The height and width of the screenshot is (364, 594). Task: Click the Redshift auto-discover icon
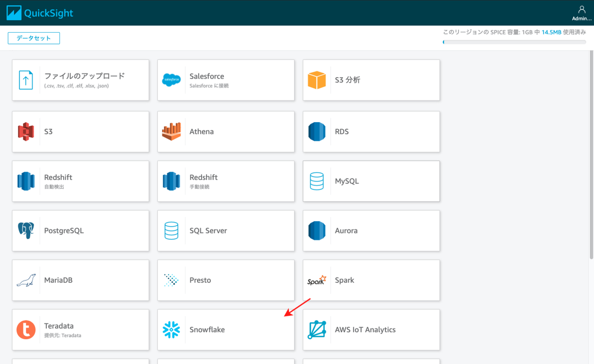[x=26, y=181]
